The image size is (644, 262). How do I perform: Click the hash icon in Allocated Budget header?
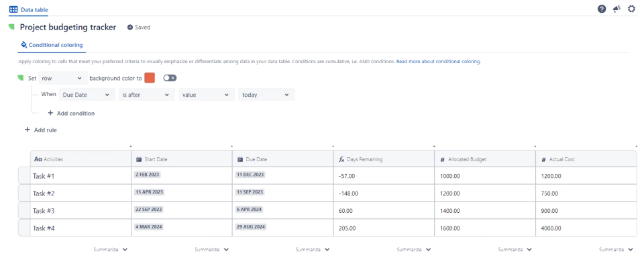point(442,160)
